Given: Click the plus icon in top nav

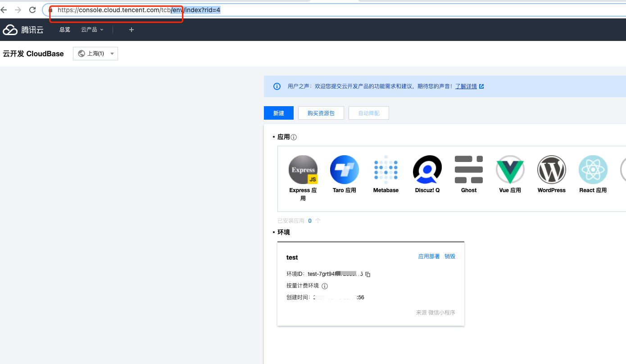Looking at the screenshot, I should (x=132, y=30).
